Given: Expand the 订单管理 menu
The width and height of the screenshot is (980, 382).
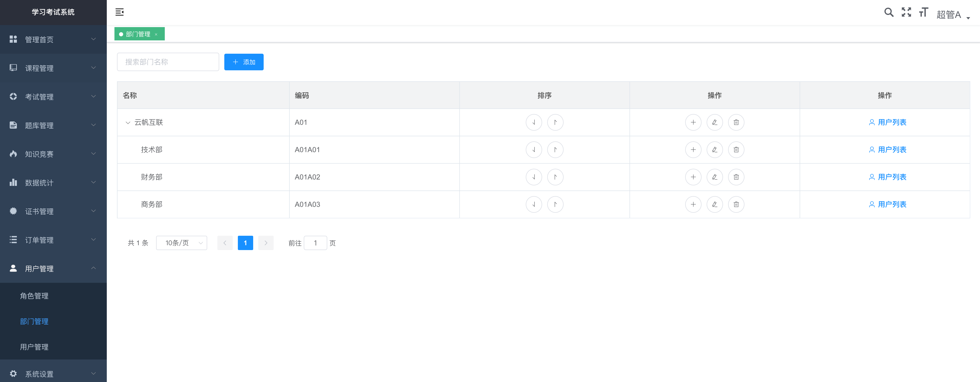Looking at the screenshot, I should click(x=53, y=240).
